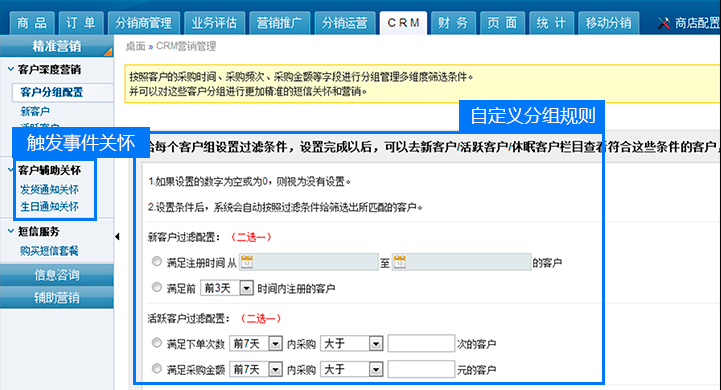Collapse the 短信服务 section chevron
The width and height of the screenshot is (721, 390).
(11, 231)
